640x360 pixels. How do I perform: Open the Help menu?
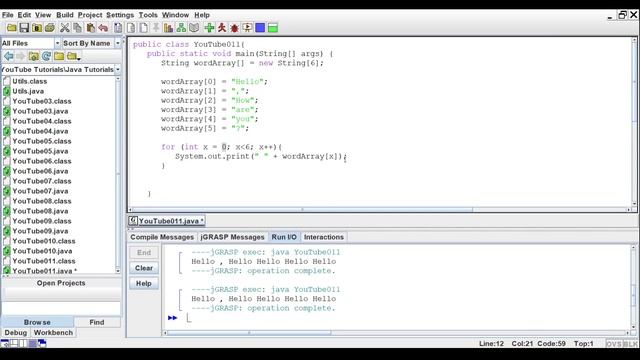[x=202, y=15]
